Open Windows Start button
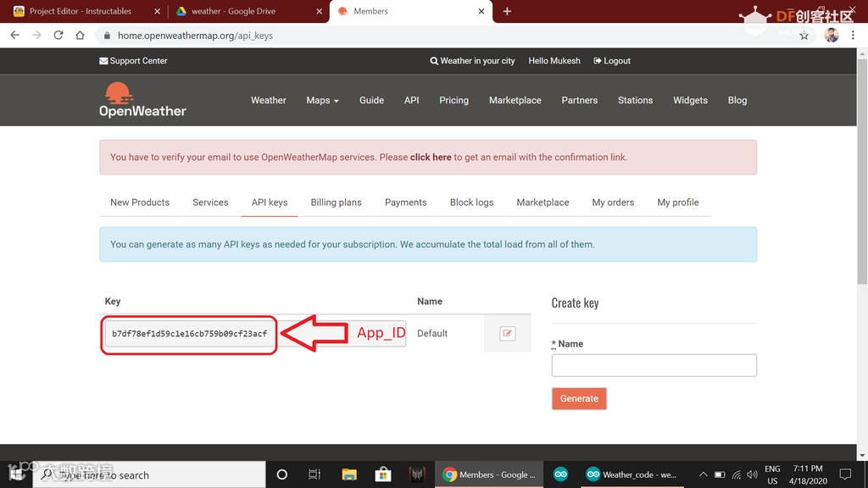Screen dimensions: 868x488 [x=16, y=474]
